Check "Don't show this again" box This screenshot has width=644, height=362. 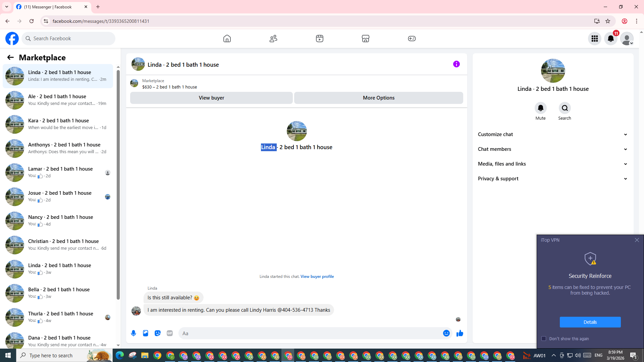544,339
